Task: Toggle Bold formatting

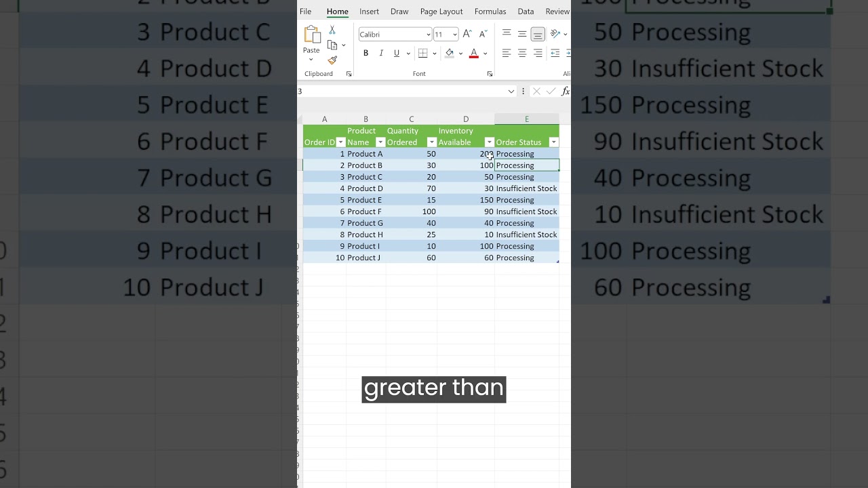Action: pyautogui.click(x=366, y=54)
